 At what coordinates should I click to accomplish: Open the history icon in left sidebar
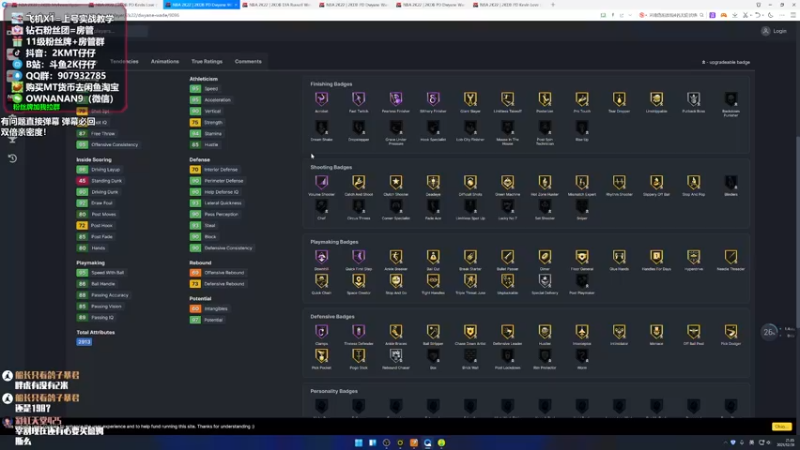[x=12, y=158]
